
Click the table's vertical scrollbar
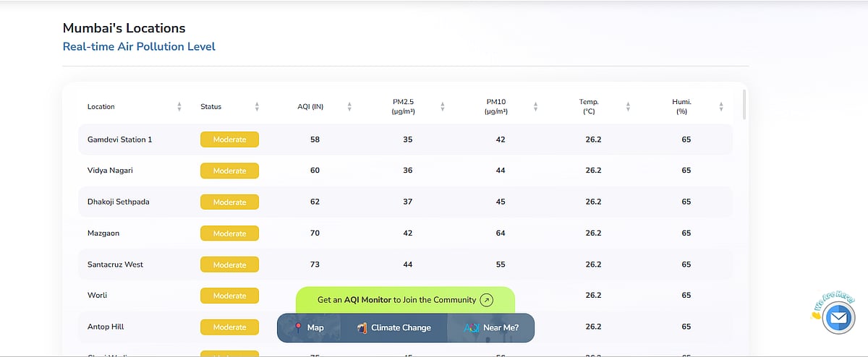point(744,105)
